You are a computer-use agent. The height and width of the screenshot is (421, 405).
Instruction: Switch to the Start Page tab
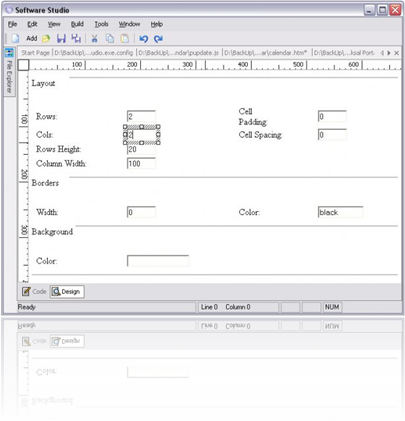(35, 53)
